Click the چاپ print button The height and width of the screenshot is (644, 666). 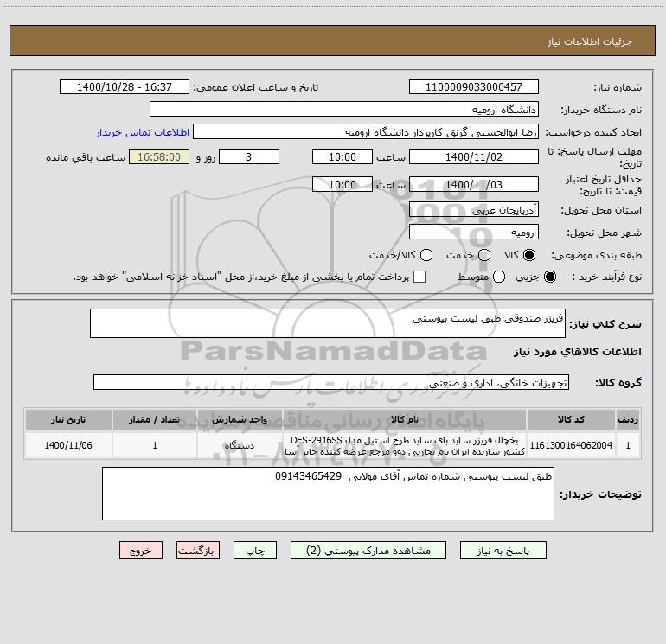point(255,551)
